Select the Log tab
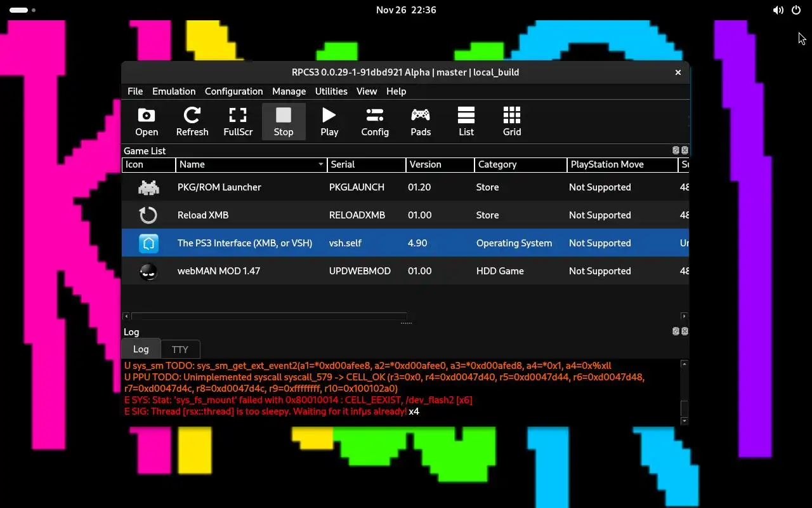The height and width of the screenshot is (508, 812). click(x=141, y=349)
